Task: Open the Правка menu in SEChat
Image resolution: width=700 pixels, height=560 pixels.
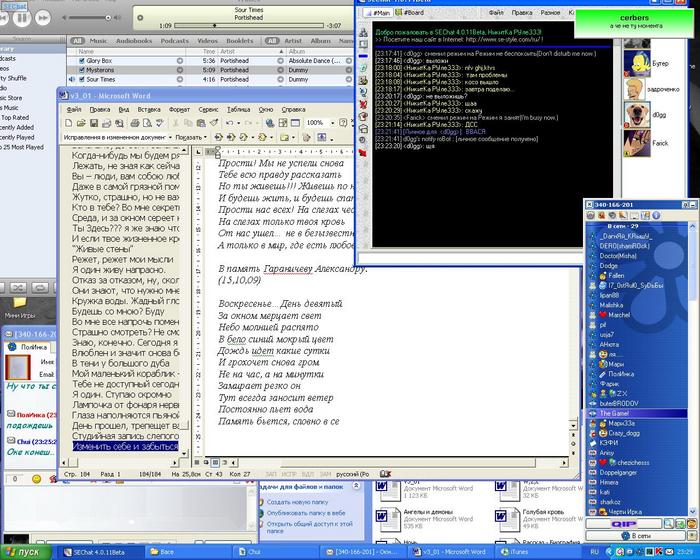Action: pyautogui.click(x=521, y=13)
